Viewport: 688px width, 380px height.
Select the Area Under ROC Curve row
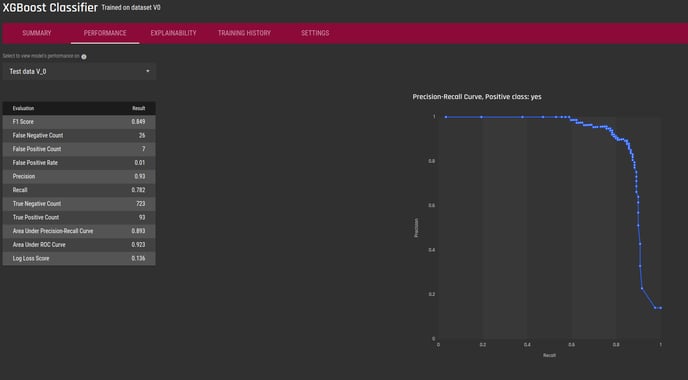tap(79, 244)
